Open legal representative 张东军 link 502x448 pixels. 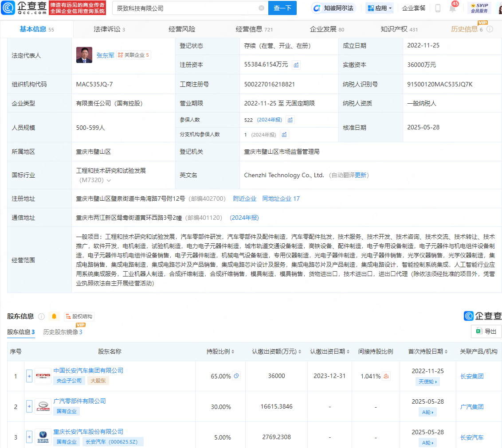coord(106,55)
